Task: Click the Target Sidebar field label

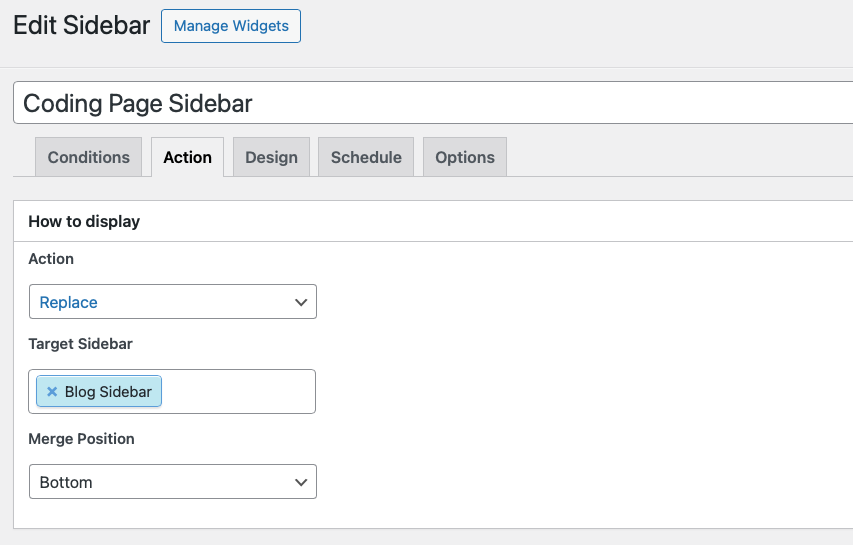Action: pyautogui.click(x=81, y=344)
